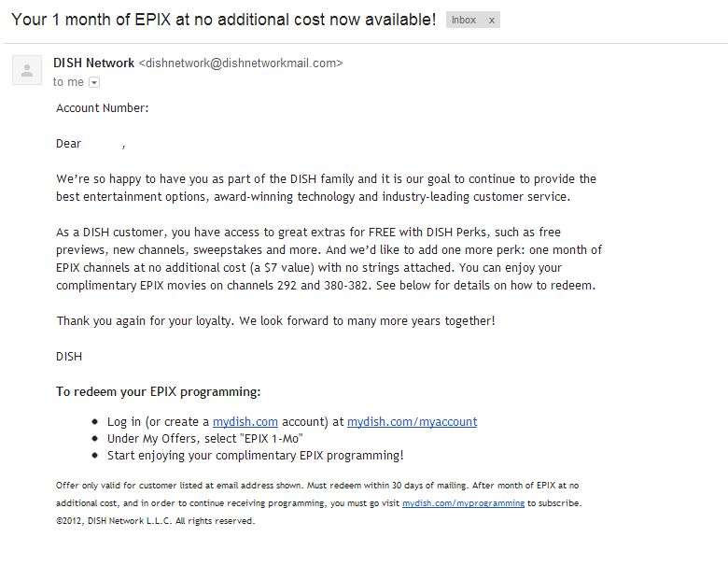Click the 'Account Number:' text line
Viewport: 728px width, 565px height.
pyautogui.click(x=103, y=107)
